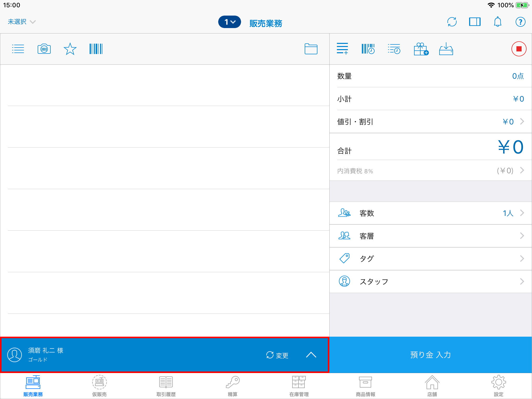Open the folder icon in the toolbar
Image resolution: width=532 pixels, height=399 pixels.
(x=311, y=49)
